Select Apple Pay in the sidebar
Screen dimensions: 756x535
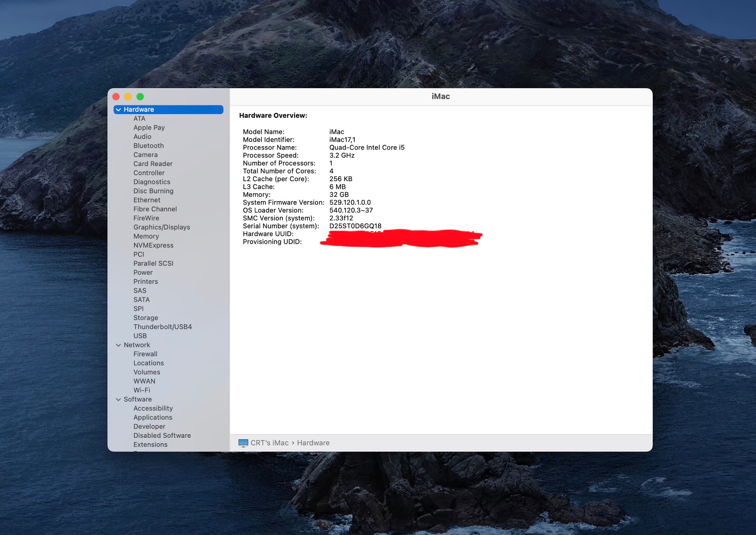pos(149,128)
